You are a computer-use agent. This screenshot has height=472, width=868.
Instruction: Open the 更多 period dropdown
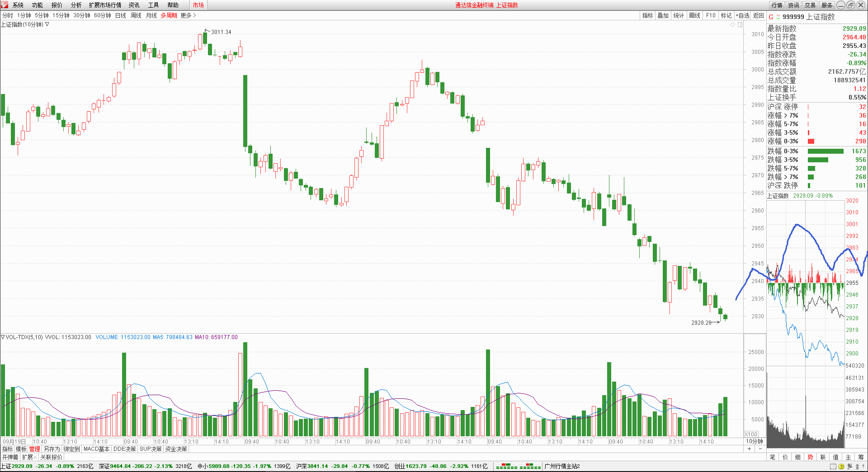pyautogui.click(x=188, y=15)
